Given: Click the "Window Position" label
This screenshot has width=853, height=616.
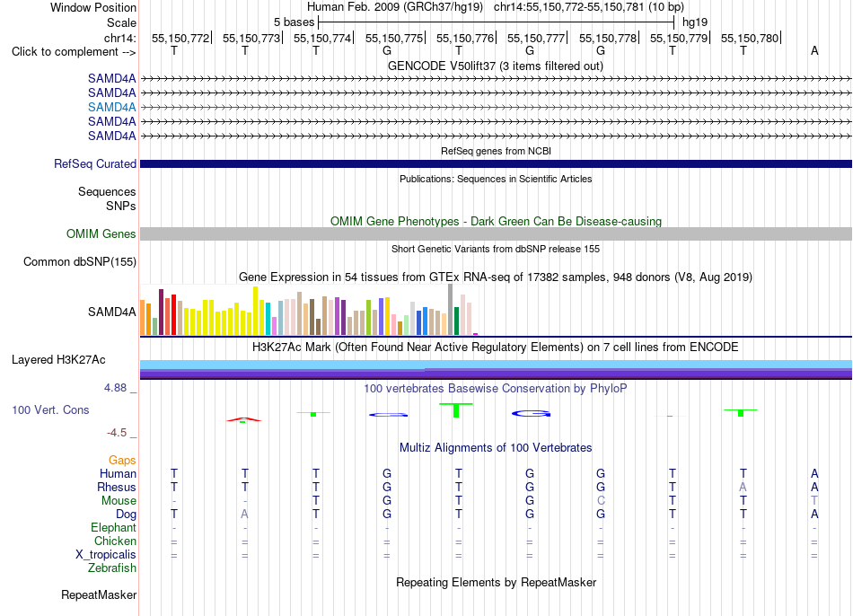Looking at the screenshot, I should click(x=93, y=7).
